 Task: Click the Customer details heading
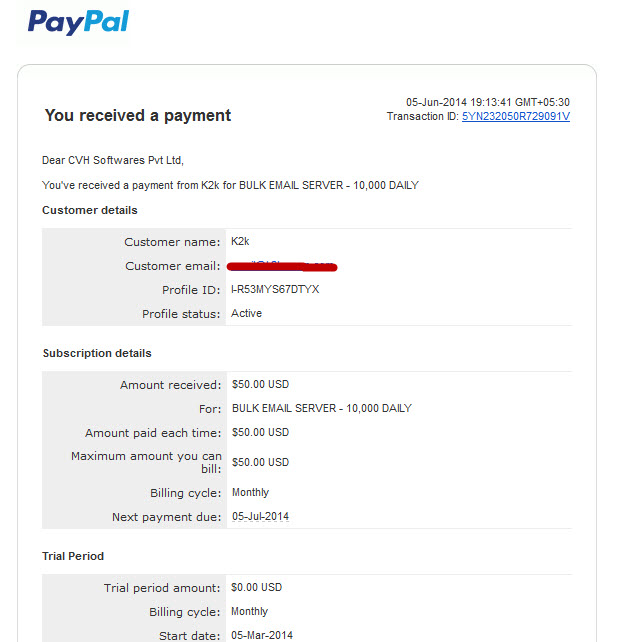click(x=90, y=210)
